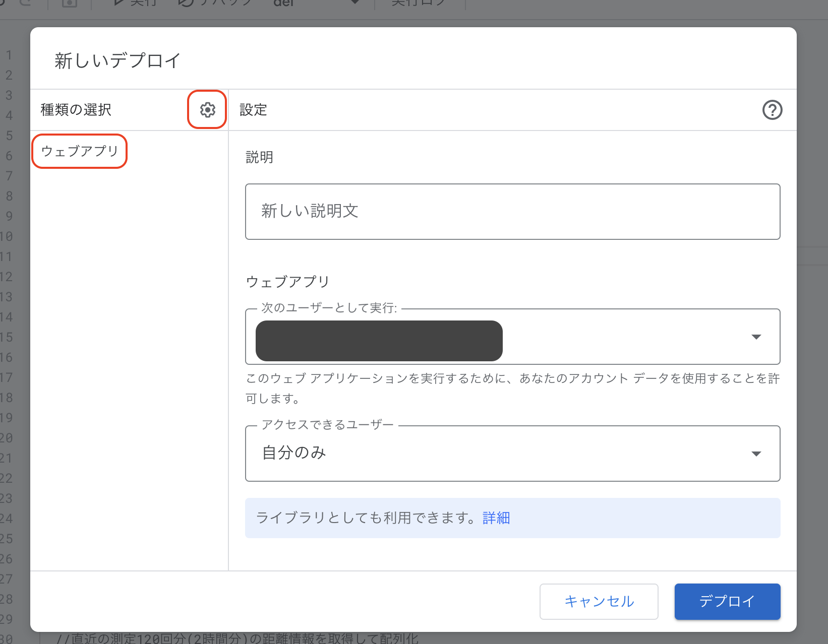828x644 pixels.
Task: Open help via the question mark icon
Action: coord(772,110)
